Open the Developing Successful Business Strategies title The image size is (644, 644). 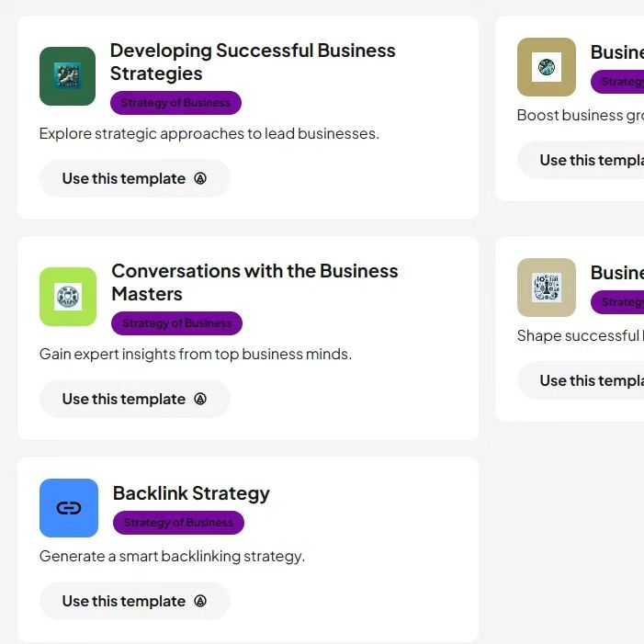coord(253,62)
